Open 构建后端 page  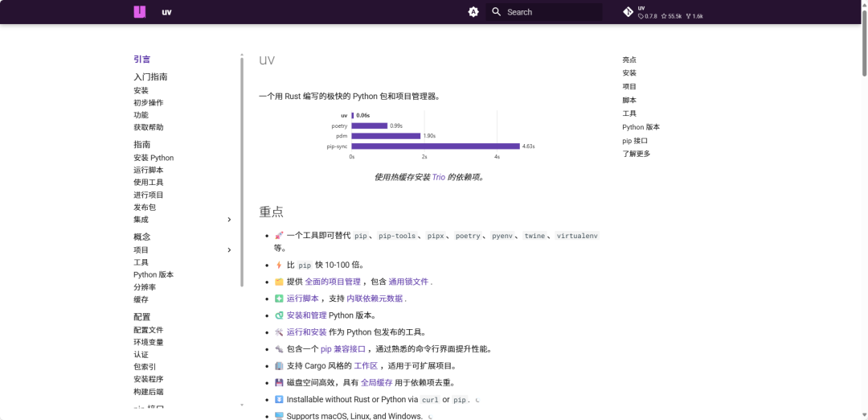click(149, 392)
